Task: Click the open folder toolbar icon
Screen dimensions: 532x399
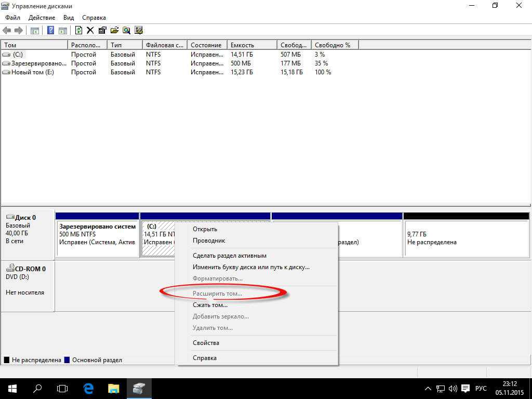Action: coord(114,31)
